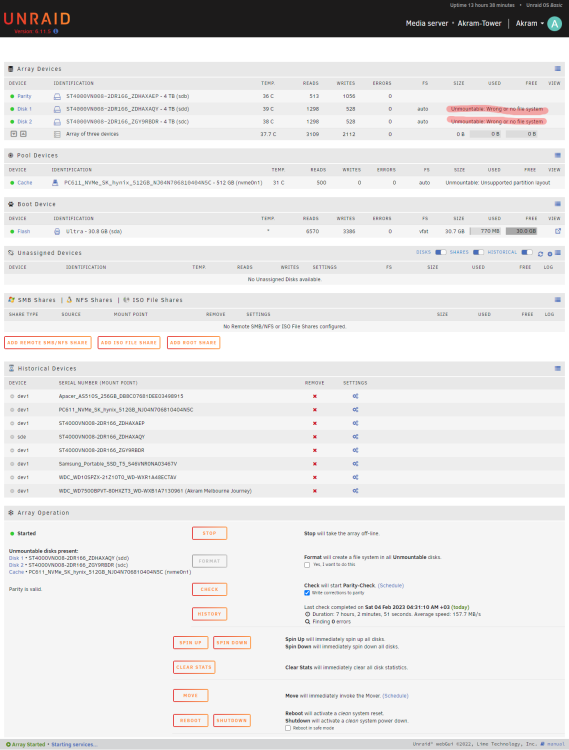Screen dimensions: 569x750
Task: Start parity Check
Action: 209,589
